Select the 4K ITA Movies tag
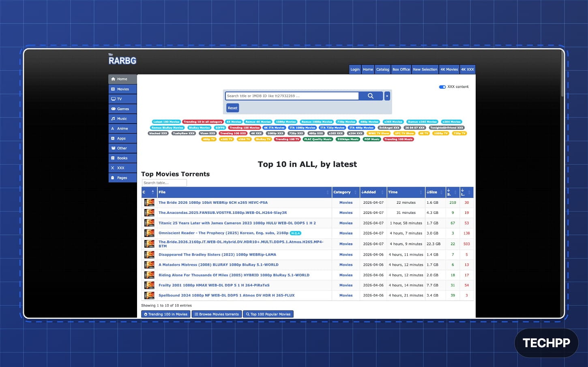 274,128
